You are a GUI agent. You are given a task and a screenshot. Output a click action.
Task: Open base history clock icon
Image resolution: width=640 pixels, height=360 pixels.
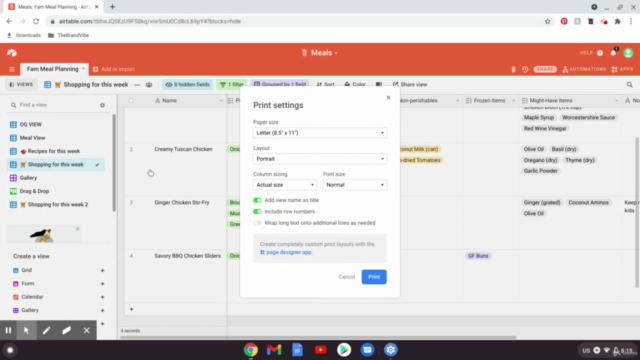[x=525, y=69]
